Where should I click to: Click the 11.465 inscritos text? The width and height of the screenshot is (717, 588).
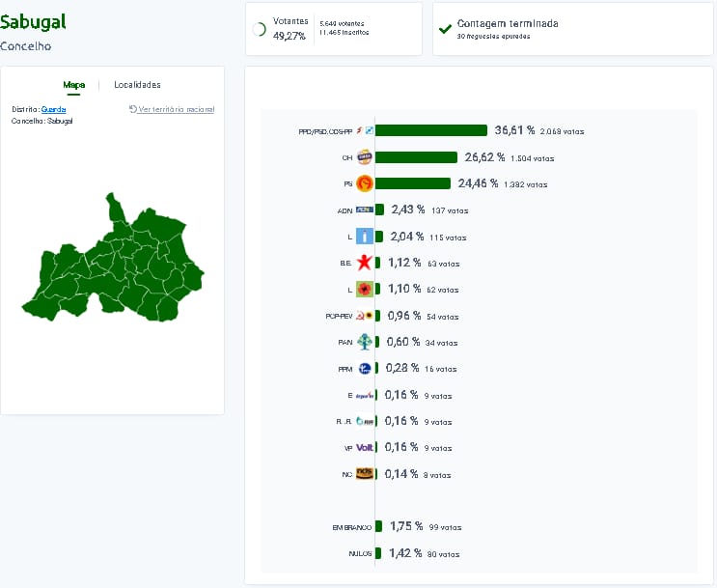345,33
